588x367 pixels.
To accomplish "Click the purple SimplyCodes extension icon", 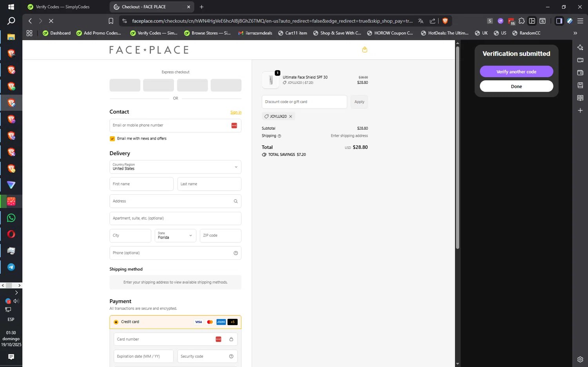I will pos(501,21).
